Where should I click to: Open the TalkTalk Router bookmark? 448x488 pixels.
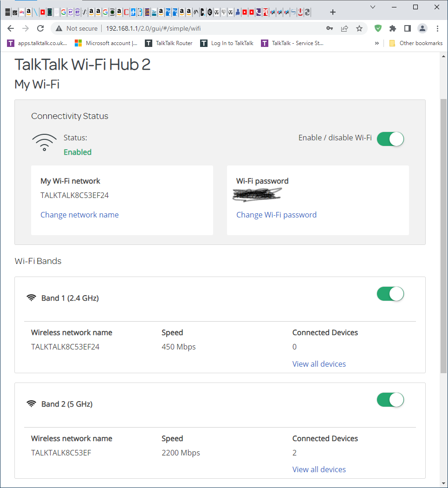pos(169,43)
